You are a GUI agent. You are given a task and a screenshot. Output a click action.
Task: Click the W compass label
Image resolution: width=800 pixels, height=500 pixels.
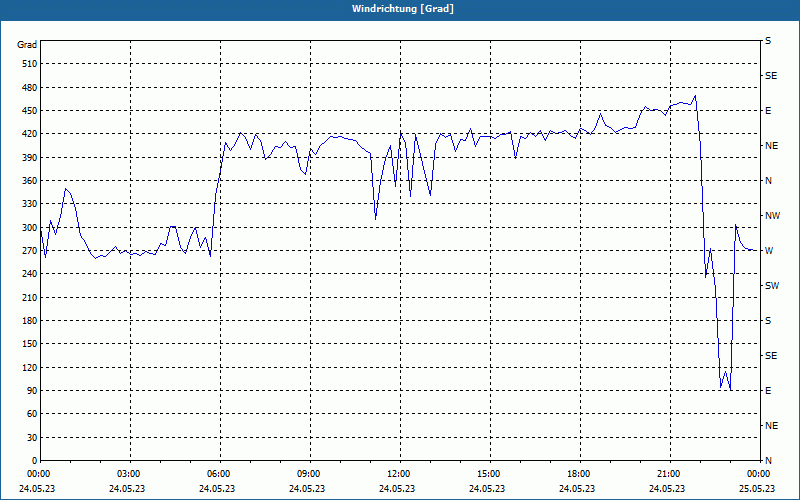click(x=769, y=251)
